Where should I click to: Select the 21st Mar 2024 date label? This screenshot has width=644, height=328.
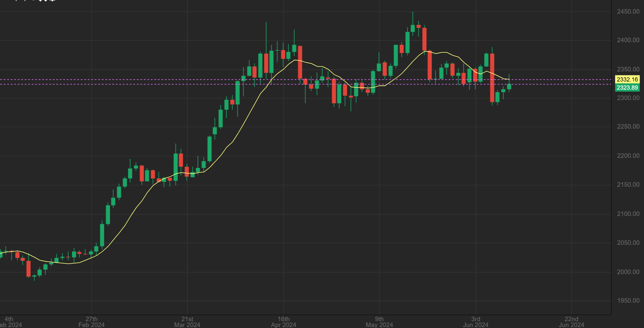[x=187, y=322]
